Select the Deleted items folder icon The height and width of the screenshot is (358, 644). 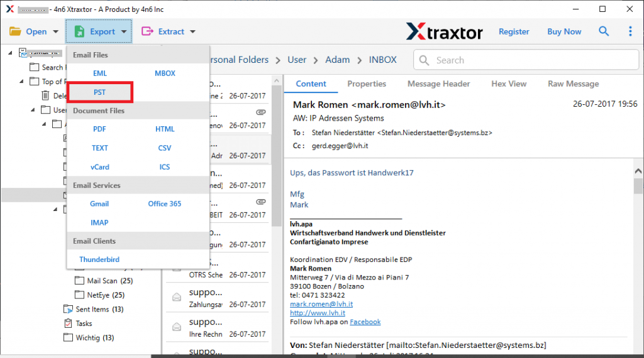tap(45, 95)
